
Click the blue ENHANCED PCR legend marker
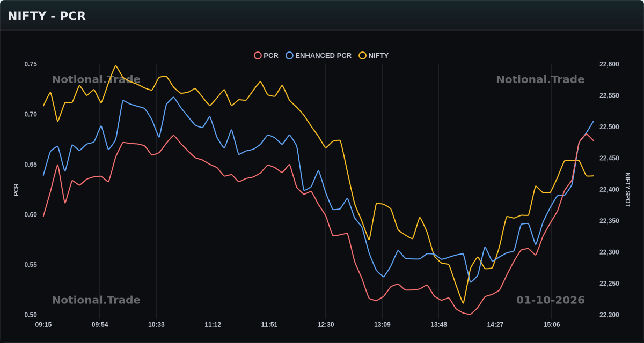289,56
